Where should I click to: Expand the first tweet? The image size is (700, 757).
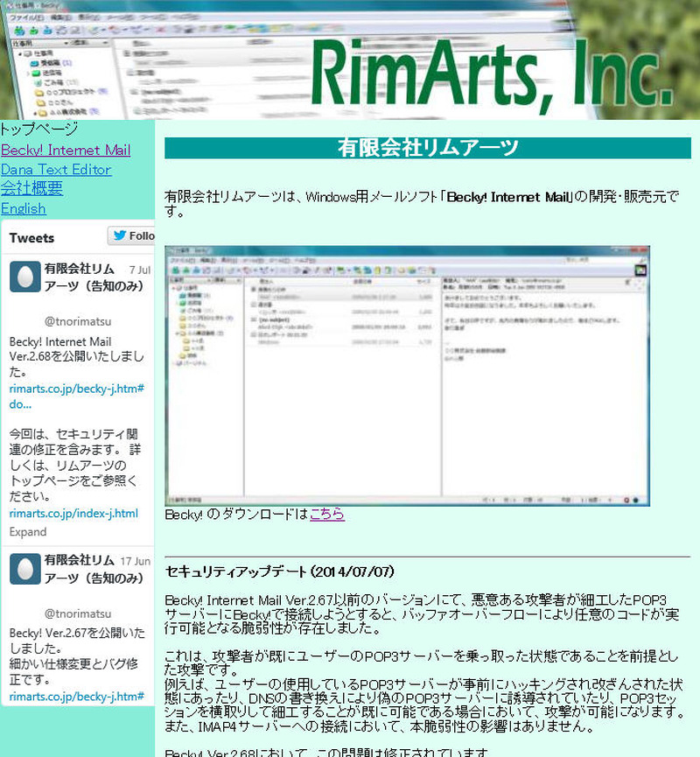coord(28,532)
